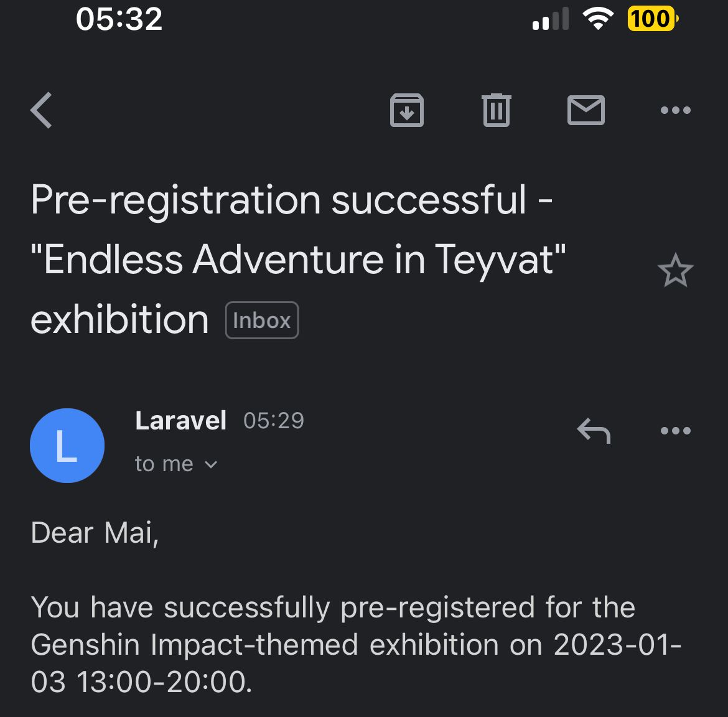Open the top-right overflow menu
Viewport: 728px width, 717px height.
[x=676, y=110]
